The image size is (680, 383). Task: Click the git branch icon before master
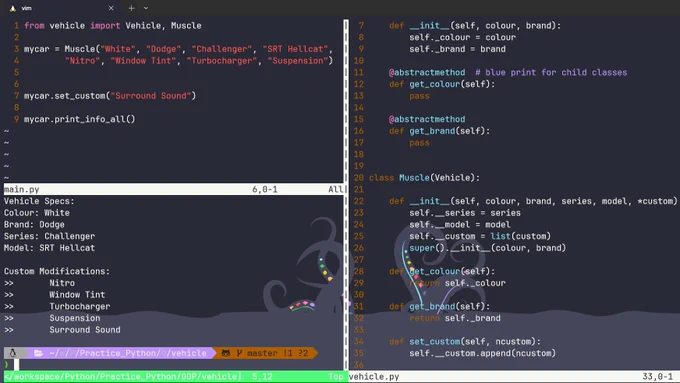[x=239, y=353]
